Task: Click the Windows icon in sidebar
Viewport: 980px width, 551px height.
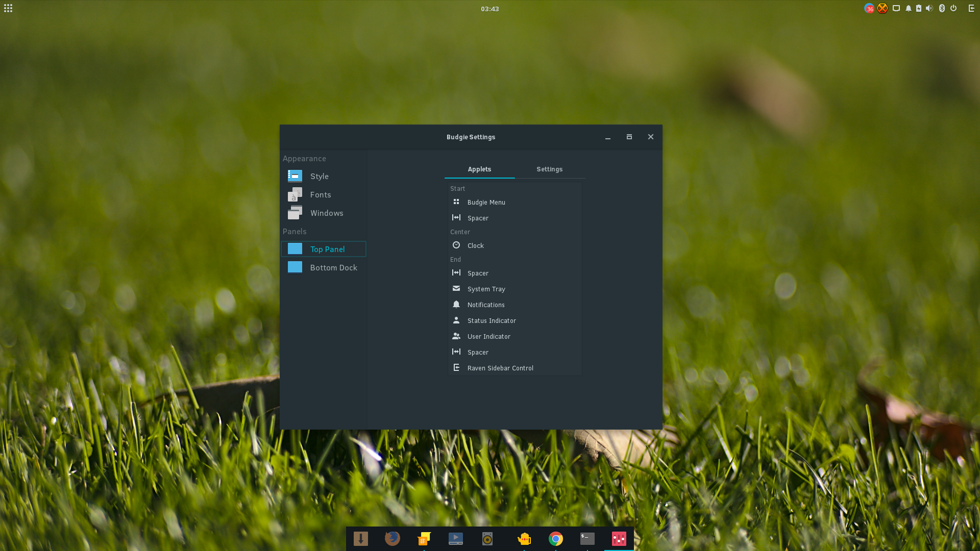Action: (295, 213)
